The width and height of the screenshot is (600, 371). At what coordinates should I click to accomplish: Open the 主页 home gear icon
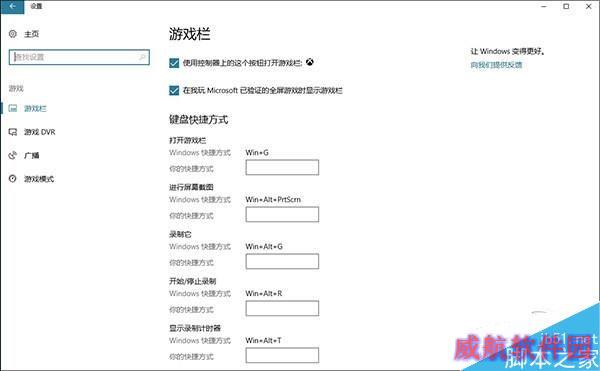13,34
